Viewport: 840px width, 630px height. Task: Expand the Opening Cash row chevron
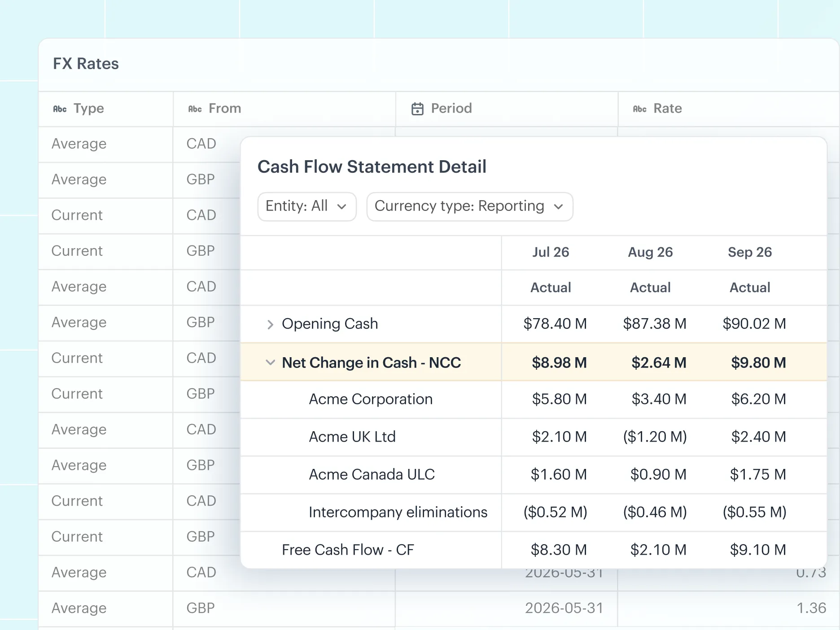click(x=270, y=324)
